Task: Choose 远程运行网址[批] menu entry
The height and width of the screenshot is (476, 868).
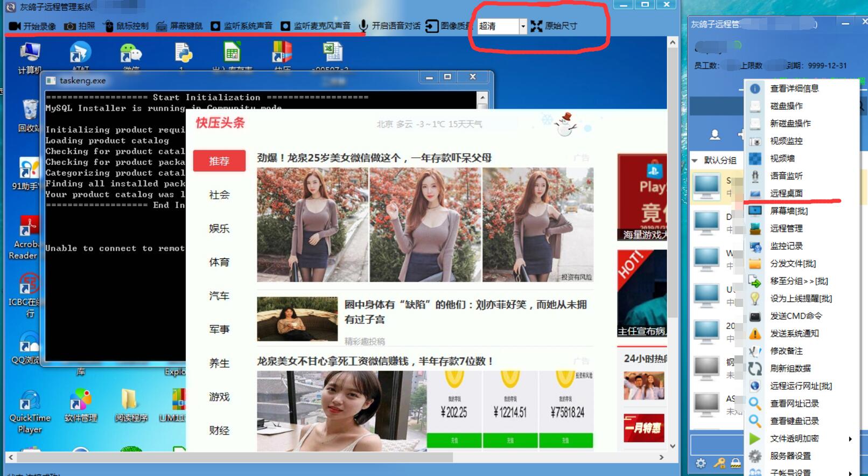Action: (801, 386)
